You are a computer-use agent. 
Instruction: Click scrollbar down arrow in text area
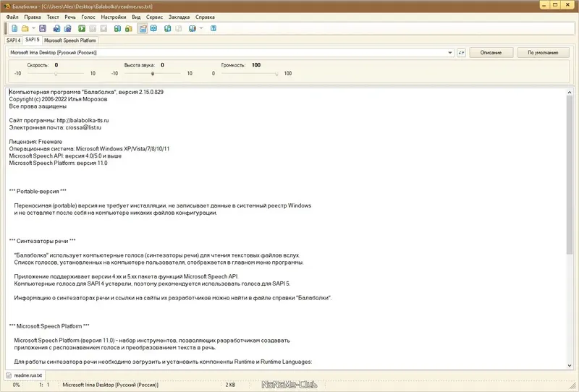click(569, 365)
